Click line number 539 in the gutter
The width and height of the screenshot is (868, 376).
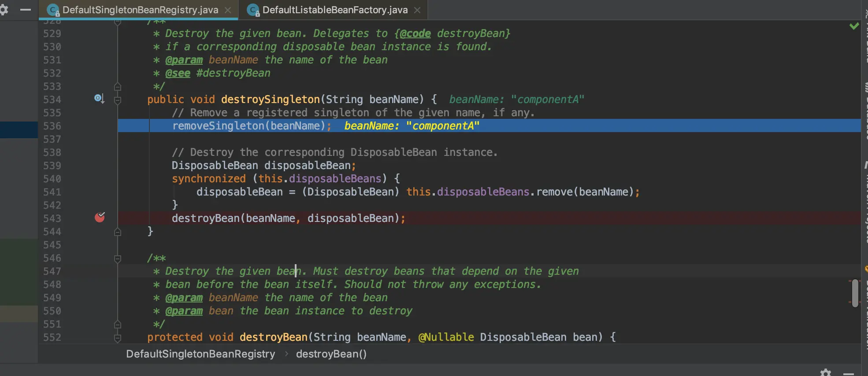(52, 166)
